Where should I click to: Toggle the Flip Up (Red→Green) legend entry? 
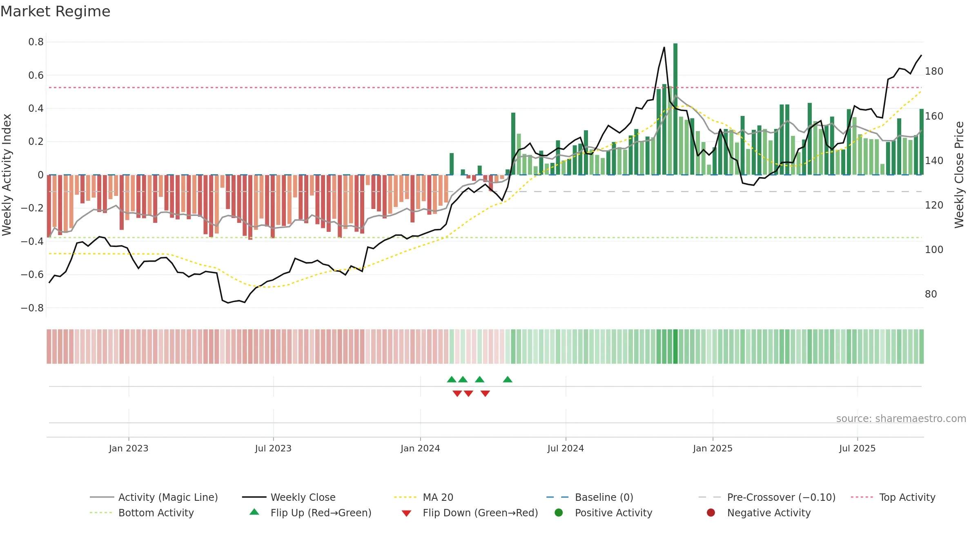tap(310, 513)
